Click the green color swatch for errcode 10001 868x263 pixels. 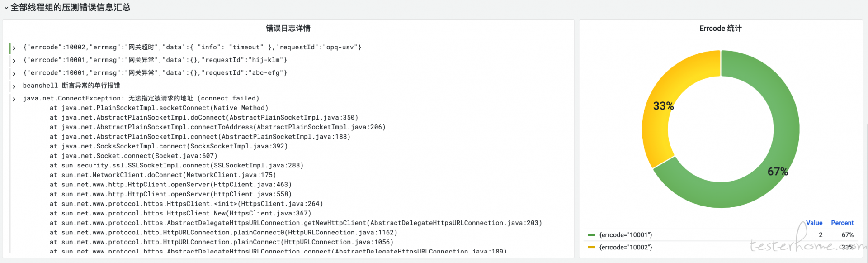point(591,235)
